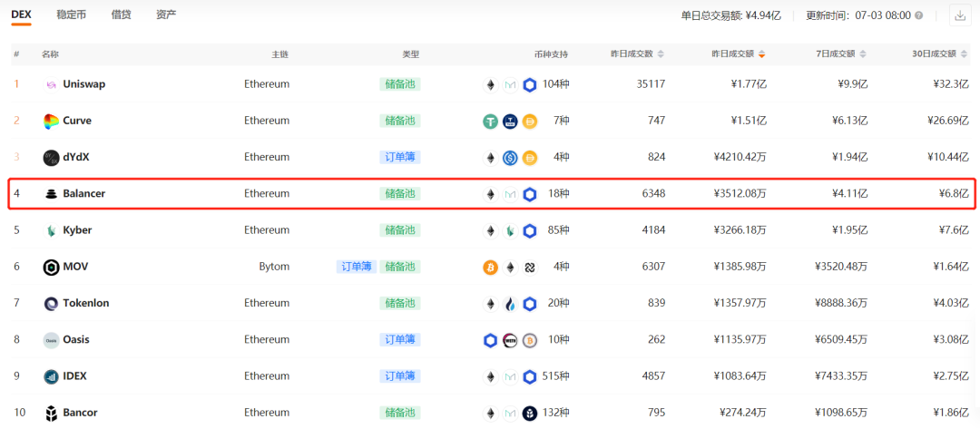Click the Chainlink coin icon in Uniswap row

point(530,85)
